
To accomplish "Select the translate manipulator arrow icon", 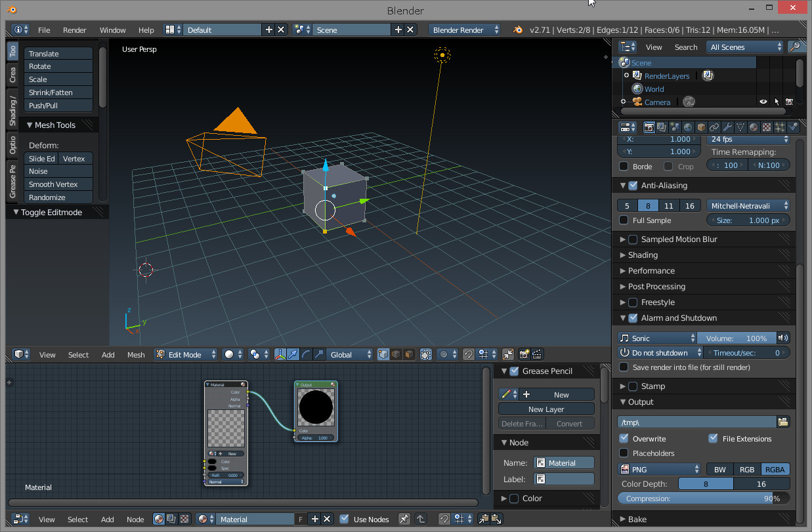I will click(293, 354).
